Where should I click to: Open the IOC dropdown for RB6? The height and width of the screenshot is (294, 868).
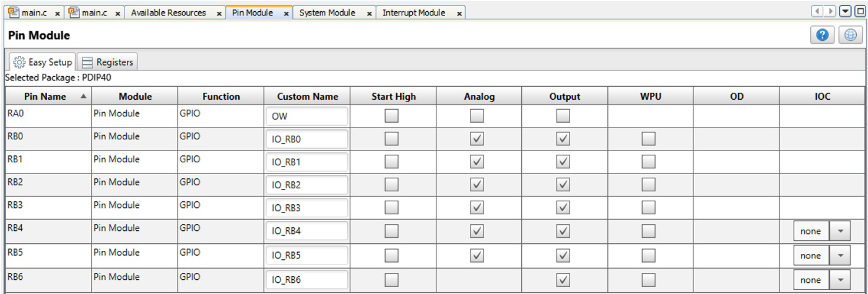tap(840, 280)
